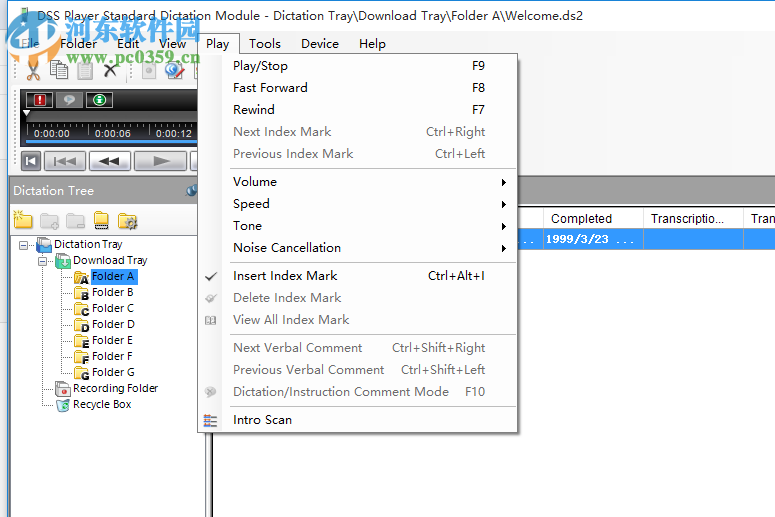Select Folder C in the tree
Viewport: 775px width, 517px height.
click(x=113, y=308)
